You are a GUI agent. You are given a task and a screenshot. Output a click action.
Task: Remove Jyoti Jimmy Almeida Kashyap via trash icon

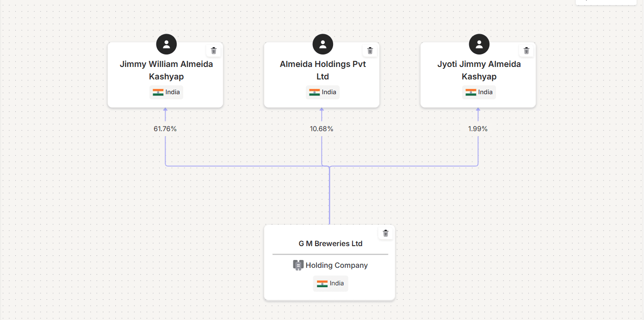pos(526,51)
